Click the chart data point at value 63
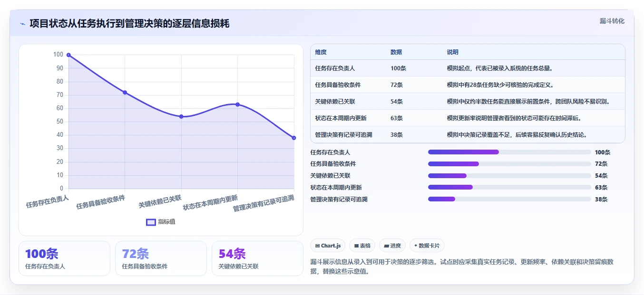This screenshot has height=295, width=644. pos(237,105)
